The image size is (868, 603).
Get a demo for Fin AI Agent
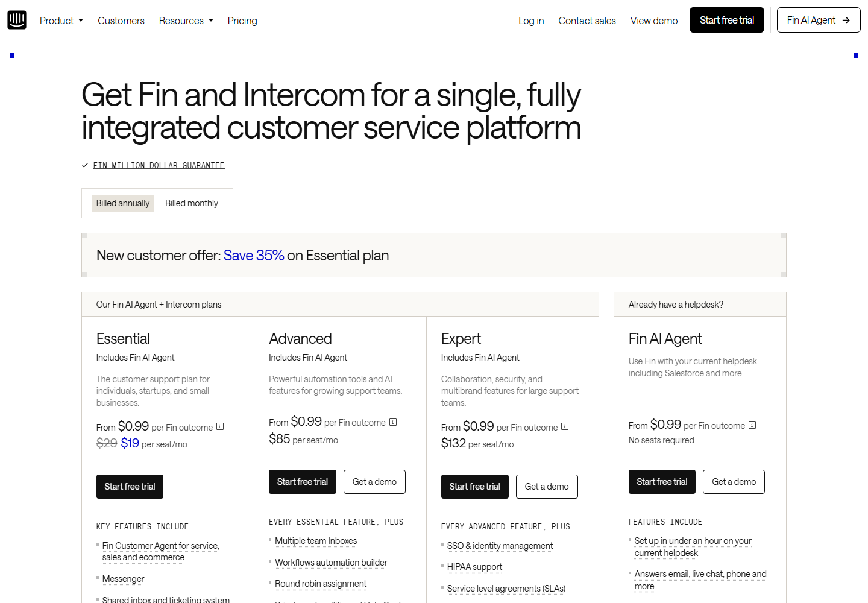click(x=734, y=482)
